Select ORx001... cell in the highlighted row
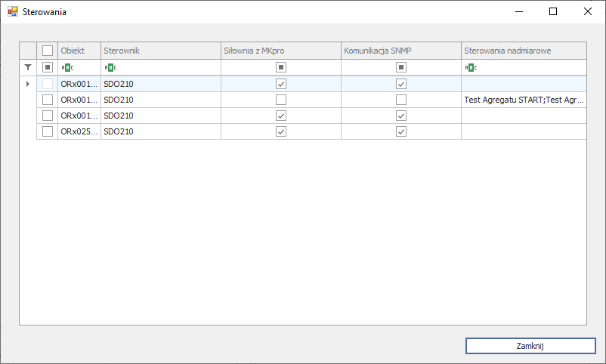The width and height of the screenshot is (606, 364). click(79, 84)
